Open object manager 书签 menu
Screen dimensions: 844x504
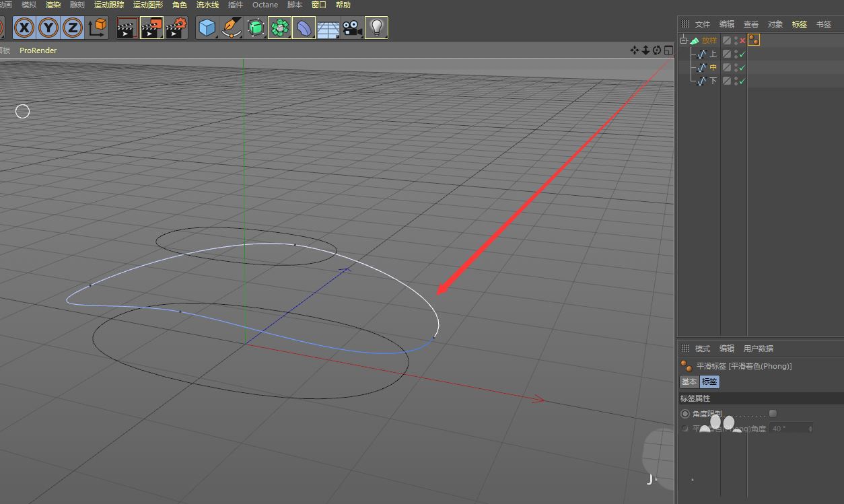(x=824, y=24)
